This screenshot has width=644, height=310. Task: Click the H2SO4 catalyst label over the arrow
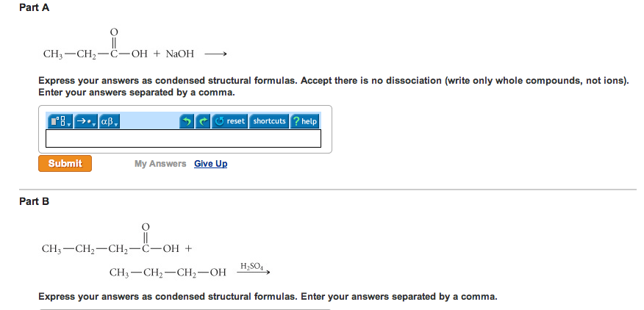[251, 266]
